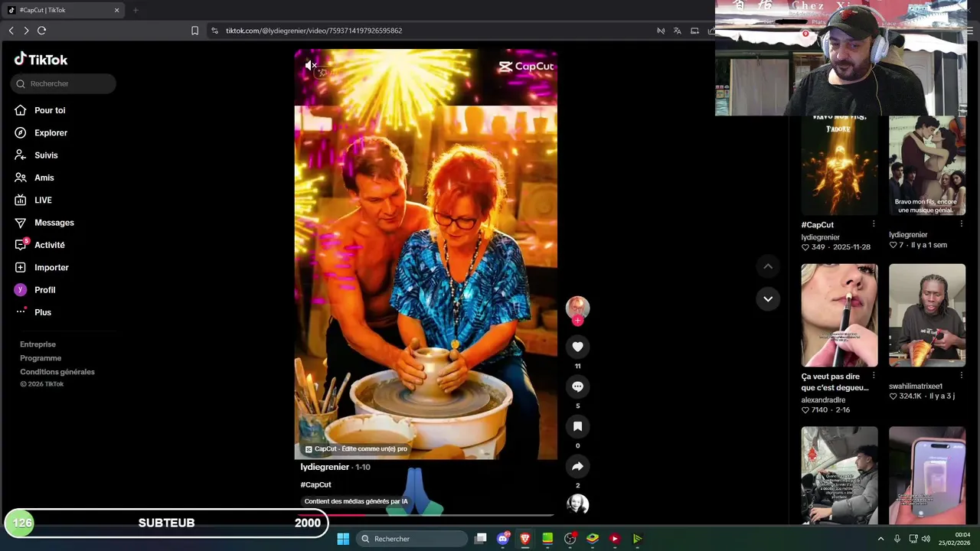Open the man in car video thumbnail
This screenshot has height=551, width=980.
coord(839,475)
